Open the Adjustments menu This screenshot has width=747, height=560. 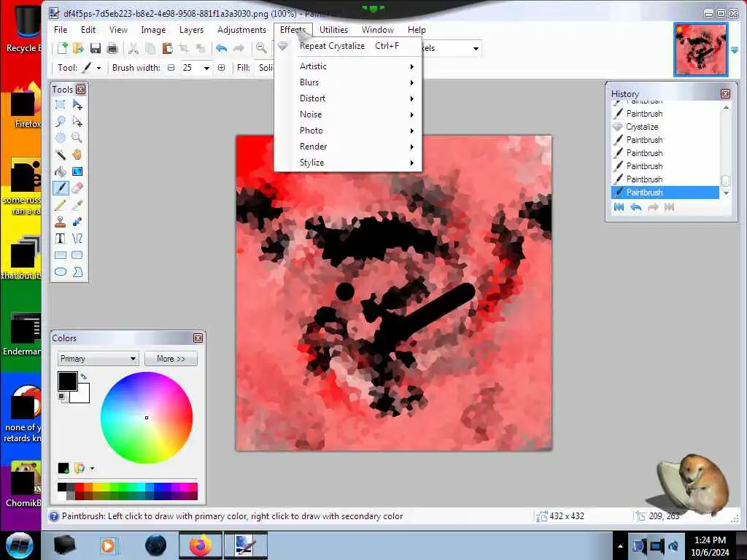pyautogui.click(x=241, y=29)
